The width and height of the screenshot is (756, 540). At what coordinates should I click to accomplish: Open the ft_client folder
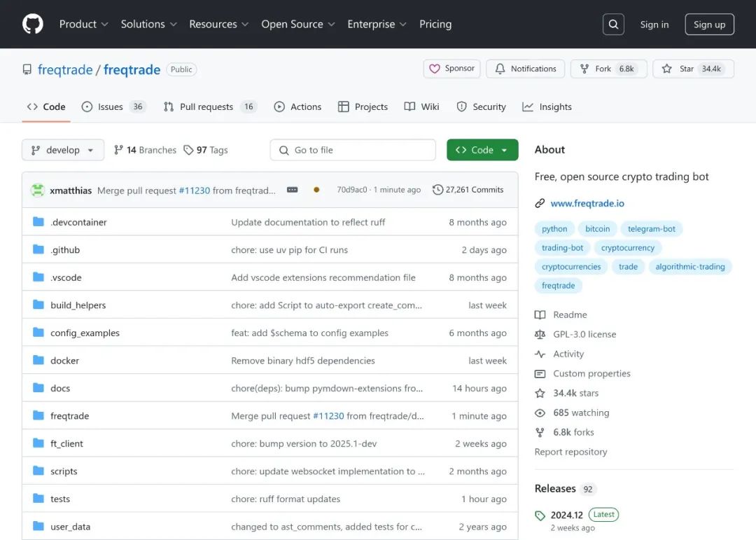[66, 443]
